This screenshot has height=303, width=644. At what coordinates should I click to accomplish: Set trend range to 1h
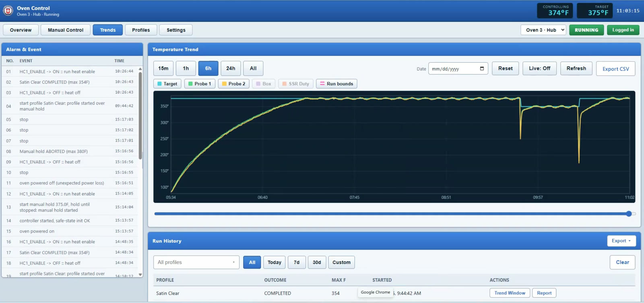click(186, 68)
